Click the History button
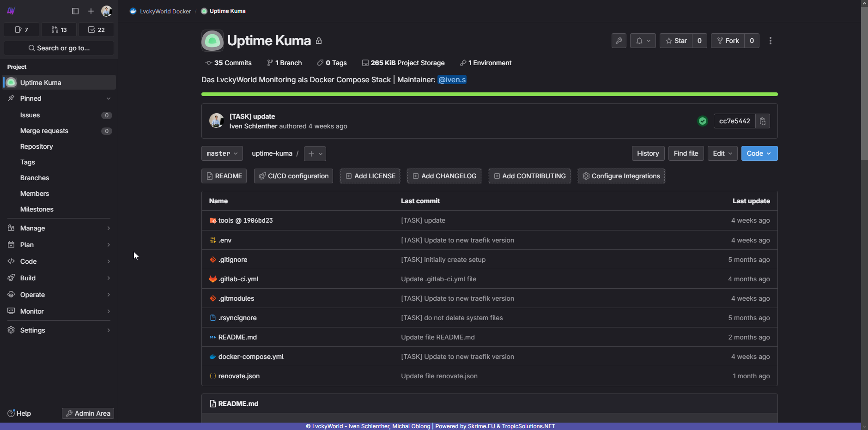This screenshot has height=430, width=868. pyautogui.click(x=648, y=153)
